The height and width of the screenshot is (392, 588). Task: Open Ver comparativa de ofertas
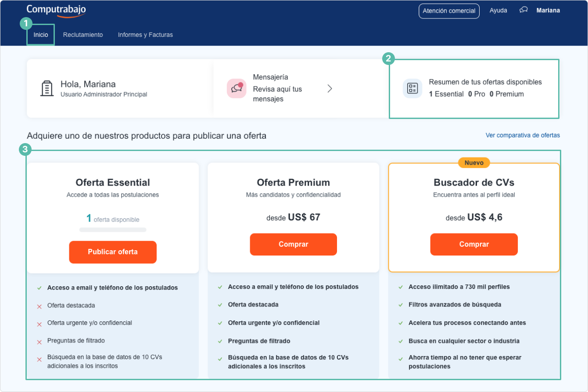(x=523, y=135)
